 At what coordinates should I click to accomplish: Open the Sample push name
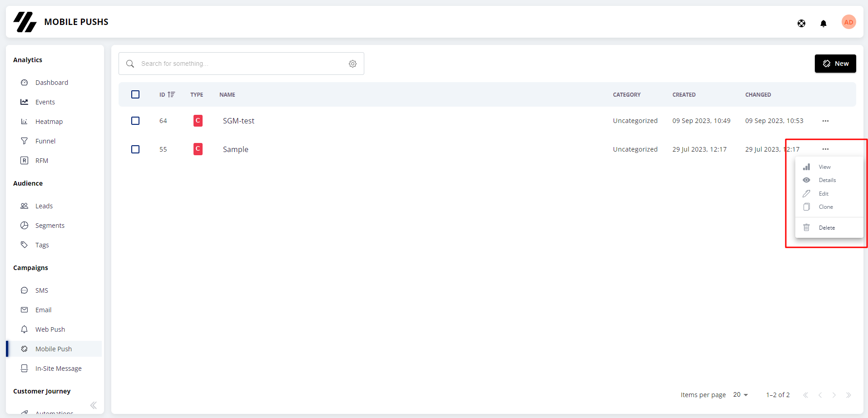click(235, 149)
